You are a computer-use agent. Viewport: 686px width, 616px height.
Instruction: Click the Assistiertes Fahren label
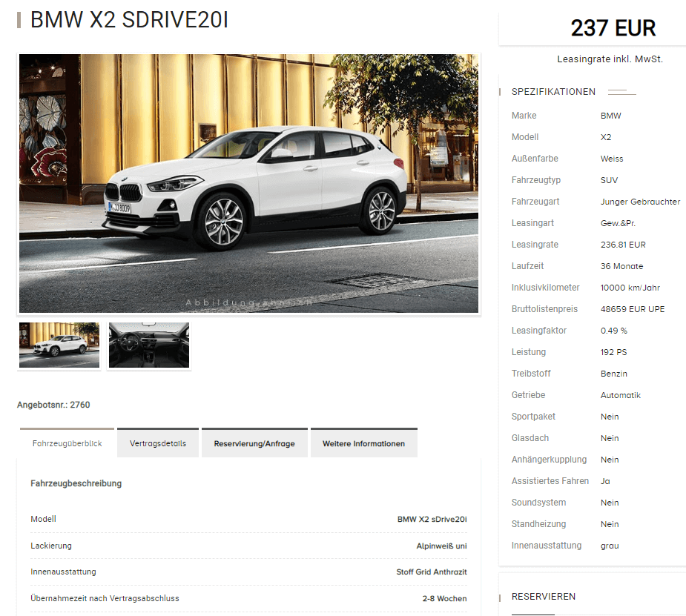pyautogui.click(x=550, y=481)
